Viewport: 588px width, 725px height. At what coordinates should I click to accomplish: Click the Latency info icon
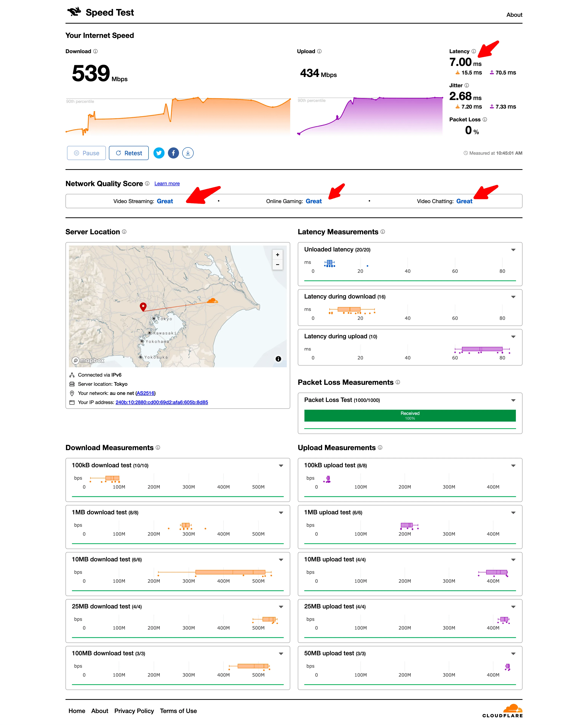(474, 51)
